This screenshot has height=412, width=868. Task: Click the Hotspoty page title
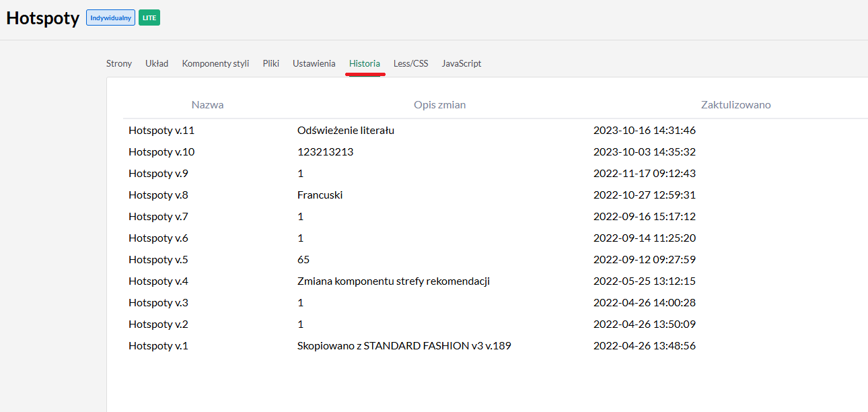click(x=43, y=18)
